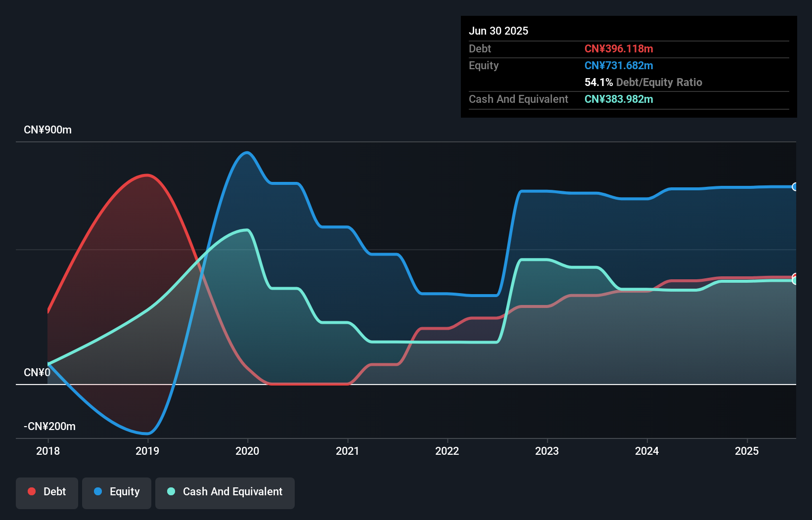Click the red Debt legend dot
Viewport: 812px width, 520px height.
[31, 491]
